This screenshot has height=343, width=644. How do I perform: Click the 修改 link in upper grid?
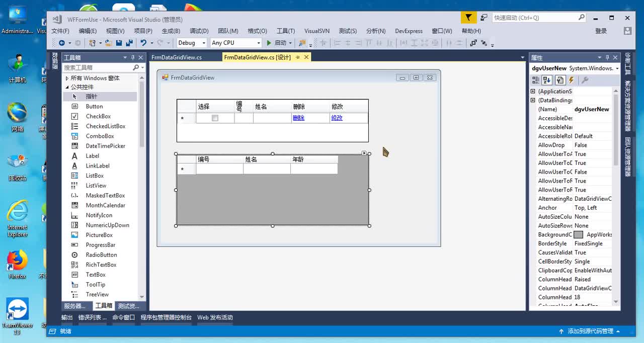point(337,118)
